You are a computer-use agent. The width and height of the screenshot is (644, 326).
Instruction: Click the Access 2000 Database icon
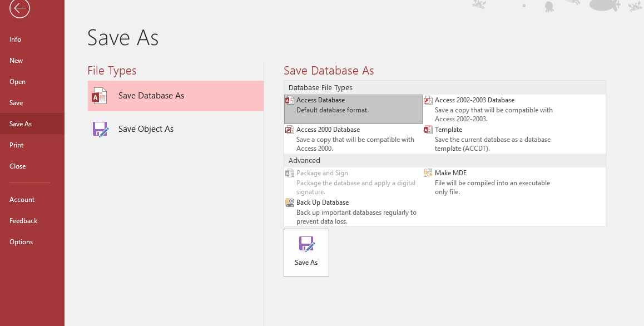[290, 130]
